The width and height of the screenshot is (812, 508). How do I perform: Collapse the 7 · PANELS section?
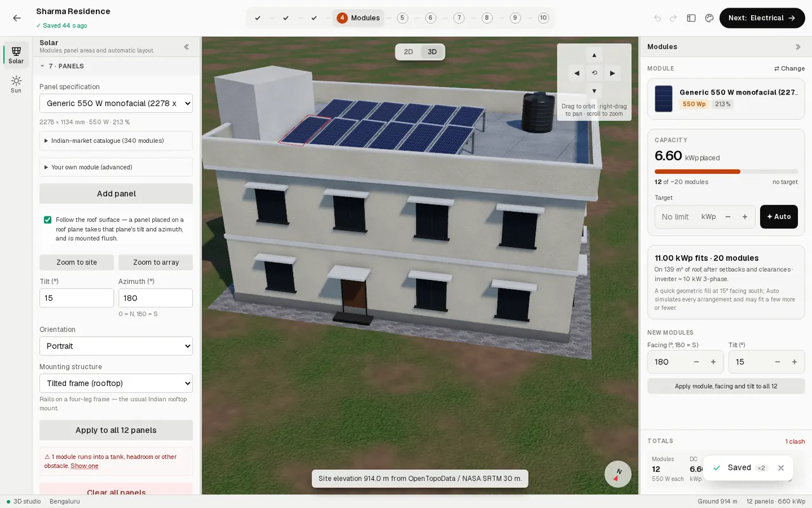tap(116, 66)
